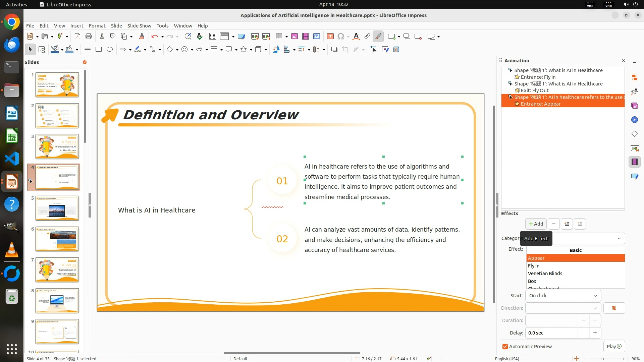This screenshot has height=362, width=644.
Task: Toggle Automatic Preview checkbox
Action: (x=505, y=347)
